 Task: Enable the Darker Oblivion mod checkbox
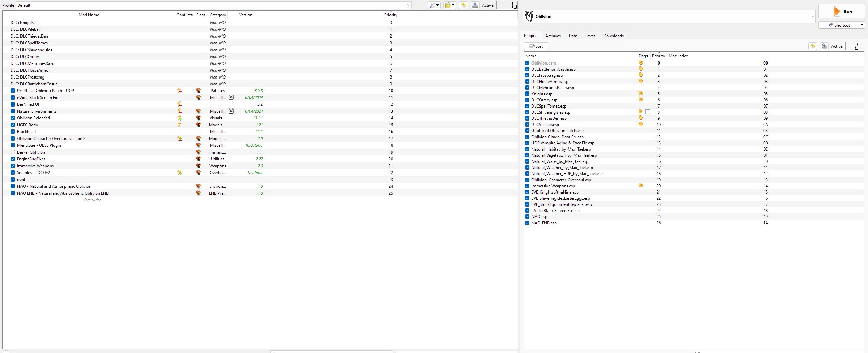pyautogui.click(x=13, y=152)
